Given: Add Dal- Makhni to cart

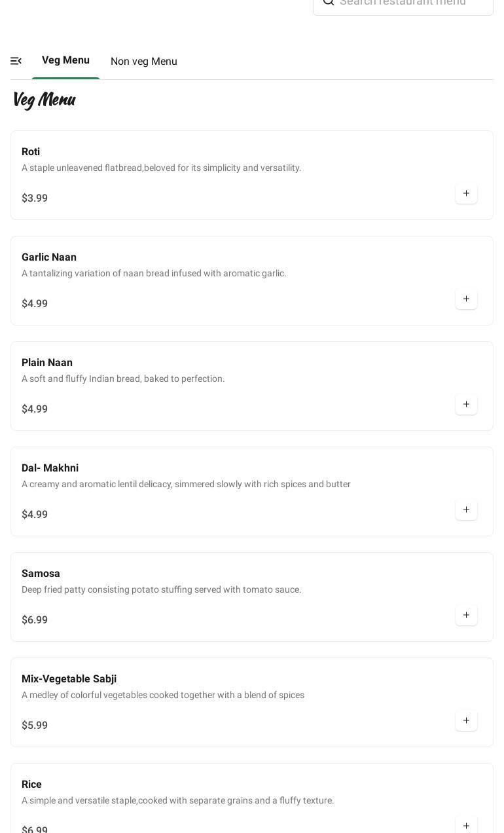Looking at the screenshot, I should coord(466,510).
